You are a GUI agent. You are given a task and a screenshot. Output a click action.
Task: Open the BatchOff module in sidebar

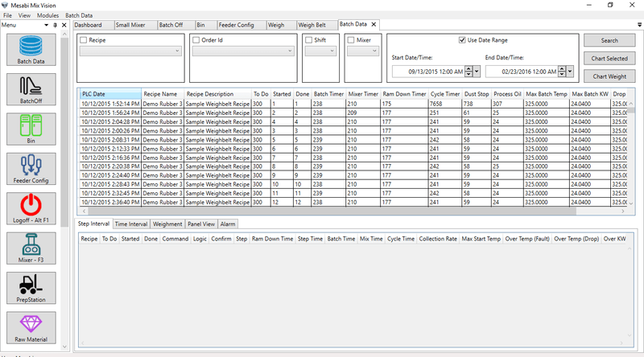click(x=31, y=89)
